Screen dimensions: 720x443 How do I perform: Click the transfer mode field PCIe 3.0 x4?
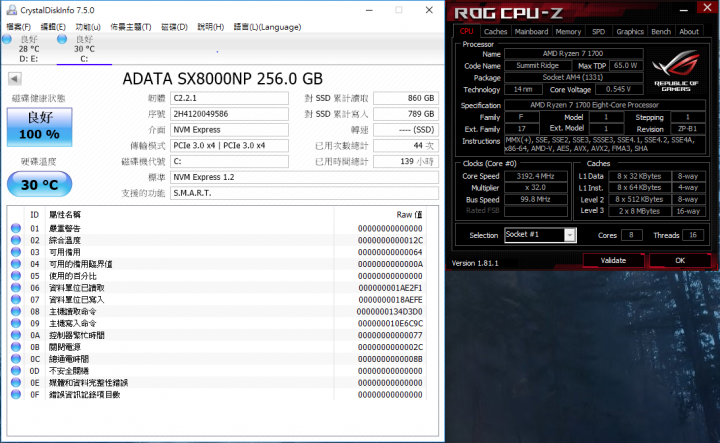coord(229,146)
